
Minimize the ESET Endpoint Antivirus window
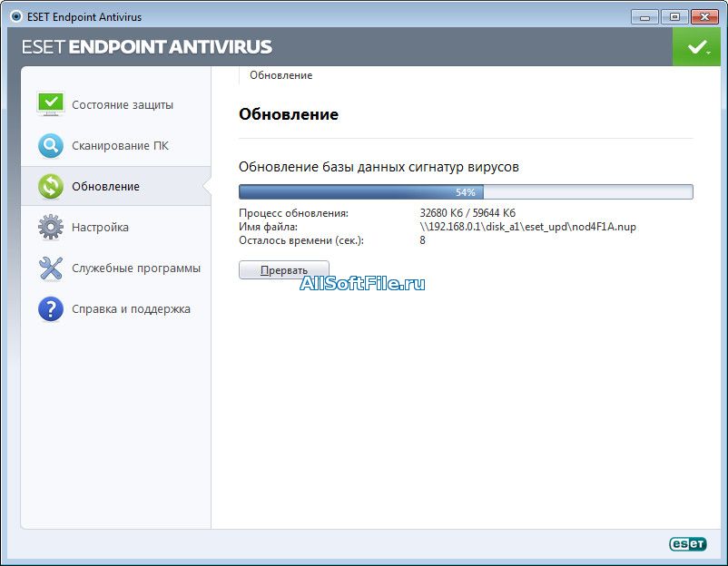(x=644, y=17)
